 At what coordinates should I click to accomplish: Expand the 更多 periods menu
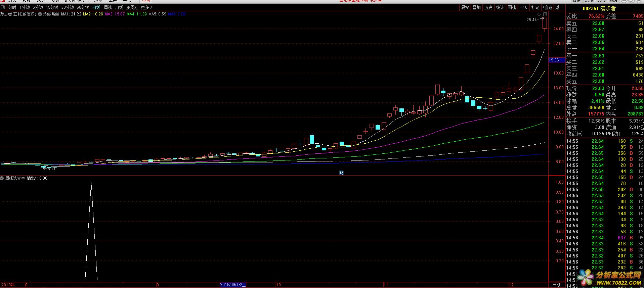click(146, 7)
